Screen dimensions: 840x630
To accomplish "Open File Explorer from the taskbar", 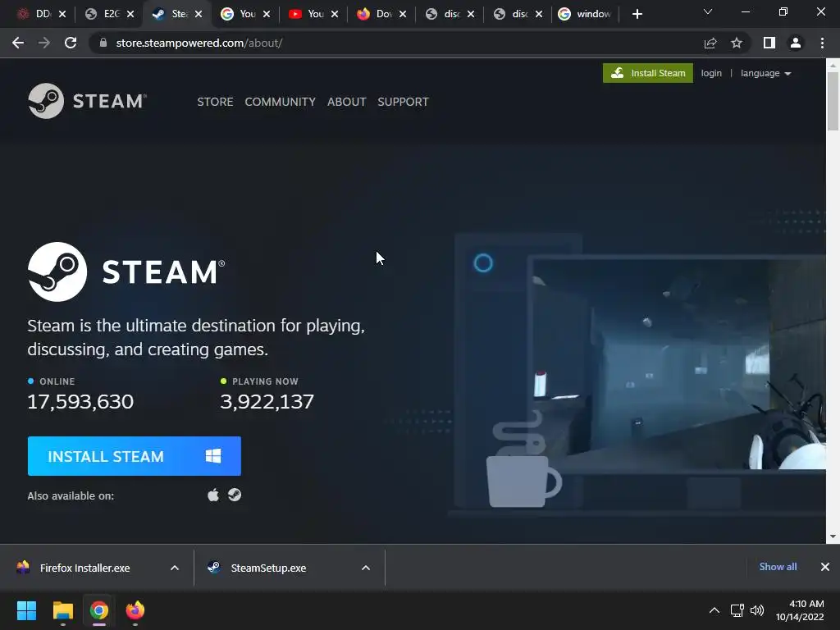I will tap(62, 610).
